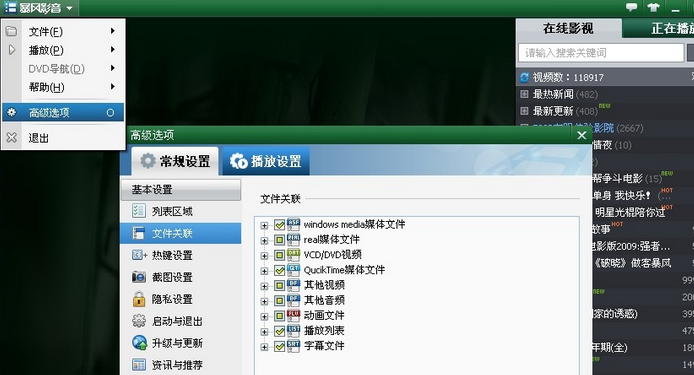694x375 pixels.
Task: Click the VCD/DVD视频 file type icon
Action: coord(293,255)
